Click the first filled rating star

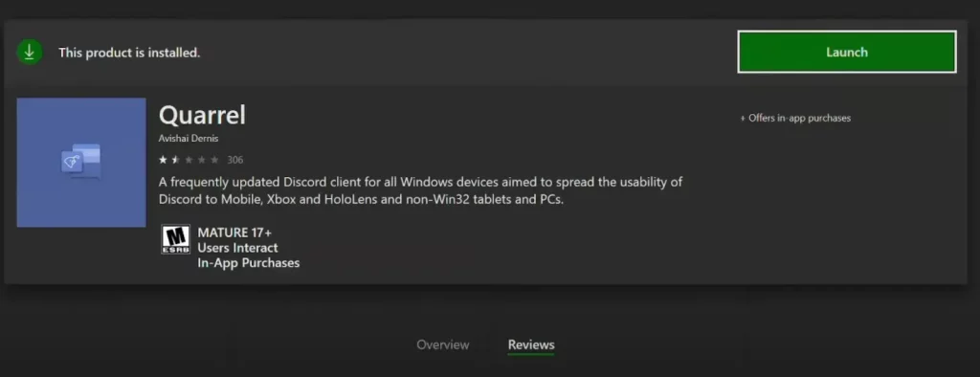163,160
